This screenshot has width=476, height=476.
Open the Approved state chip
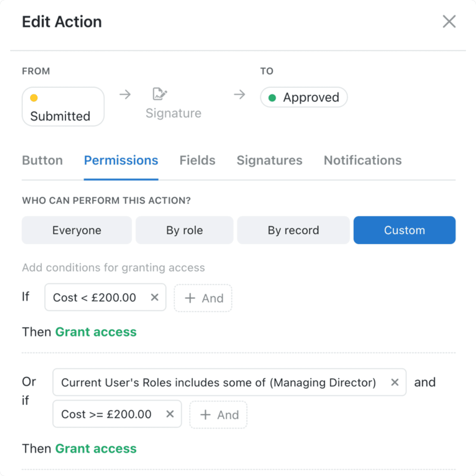(304, 97)
